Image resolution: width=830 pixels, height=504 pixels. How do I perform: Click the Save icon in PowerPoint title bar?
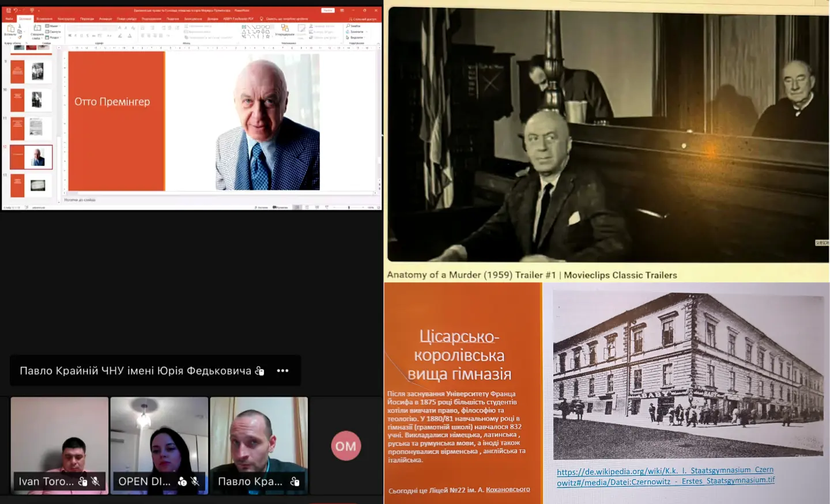click(x=9, y=10)
